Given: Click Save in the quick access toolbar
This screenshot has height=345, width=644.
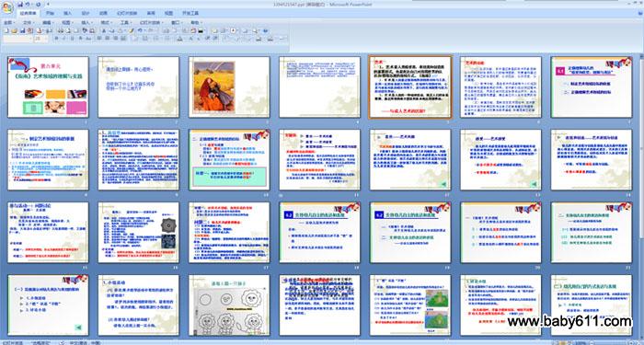Looking at the screenshot, I should [19, 4].
